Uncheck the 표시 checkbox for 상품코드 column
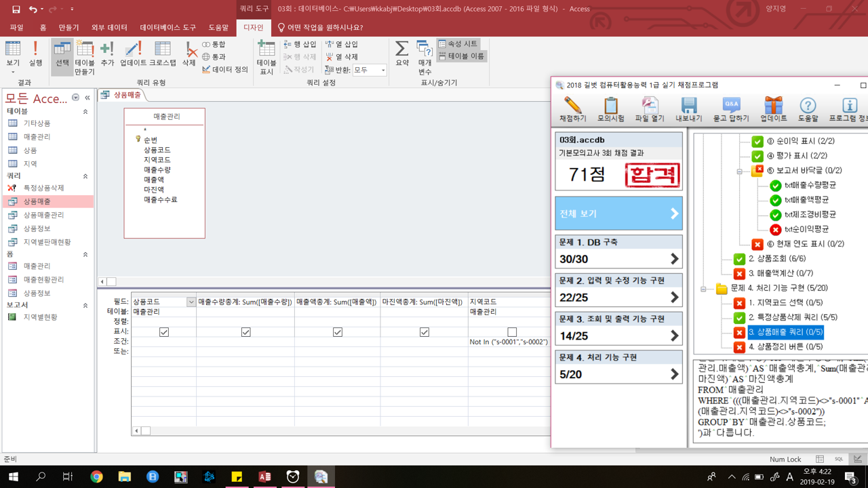Image resolution: width=868 pixels, height=488 pixels. (164, 332)
